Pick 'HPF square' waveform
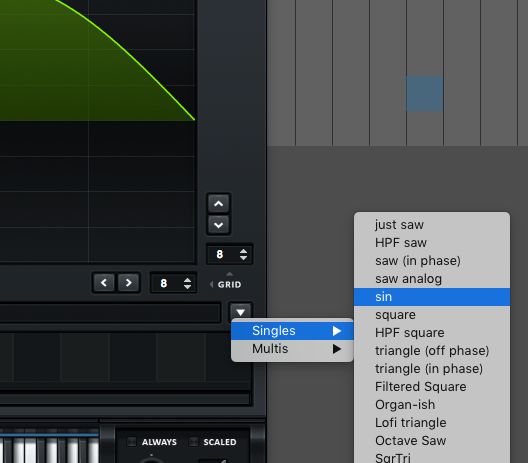The width and height of the screenshot is (528, 463). pos(432,333)
